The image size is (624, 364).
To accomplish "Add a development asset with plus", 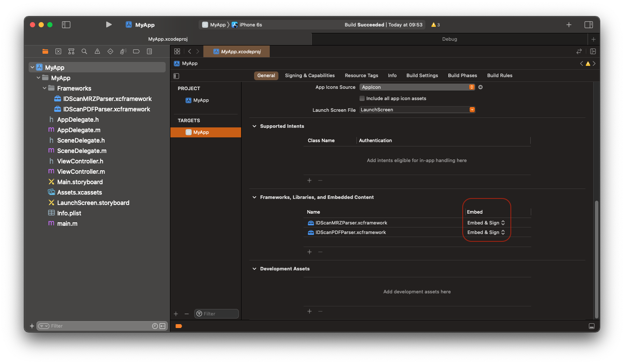I will [x=309, y=311].
